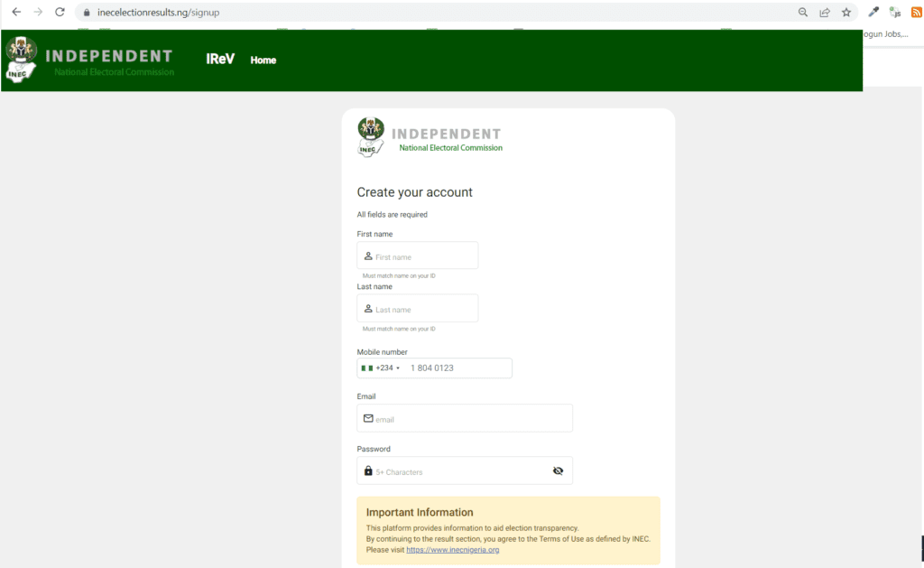Click 'National Electoral Commission' on signup card

[x=451, y=148]
